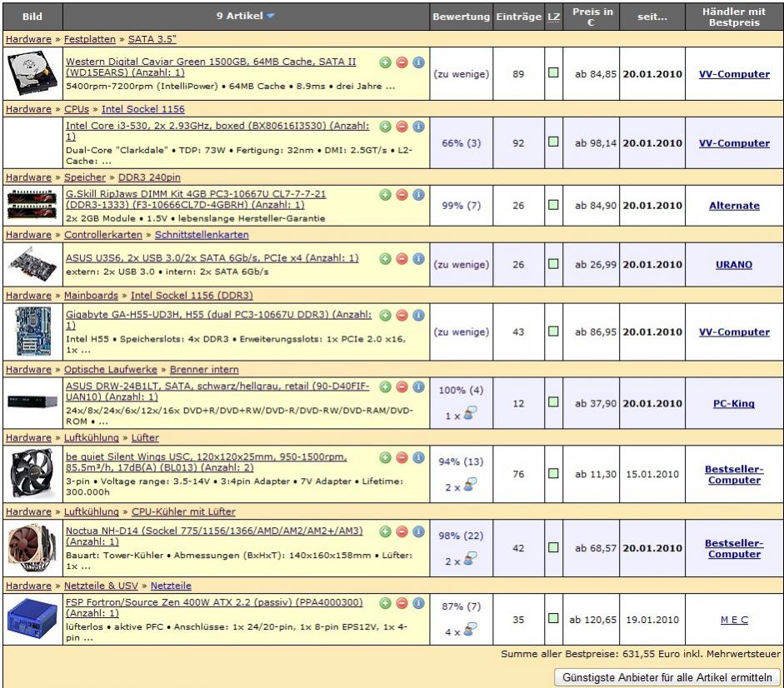Screen dimensions: 784x688
Task: Sort by Bewertung column header
Action: click(x=461, y=17)
